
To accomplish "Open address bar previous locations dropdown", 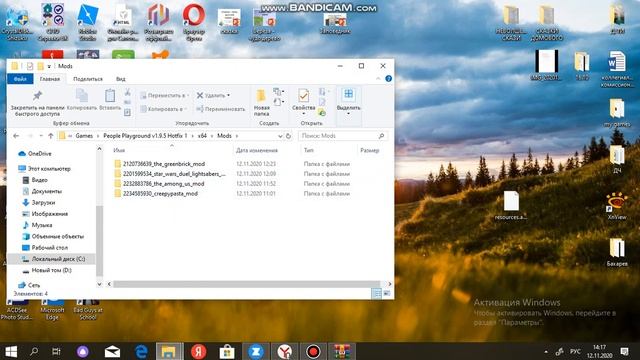I will point(280,136).
